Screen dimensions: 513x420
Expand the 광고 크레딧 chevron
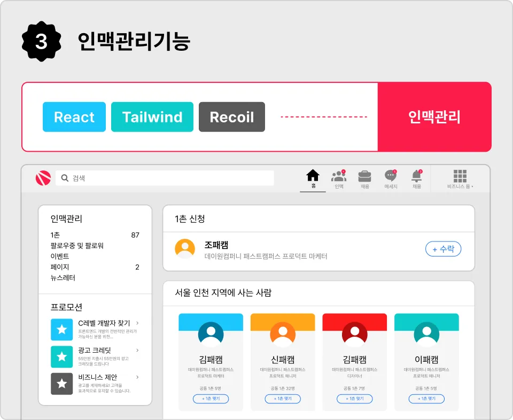pyautogui.click(x=137, y=350)
